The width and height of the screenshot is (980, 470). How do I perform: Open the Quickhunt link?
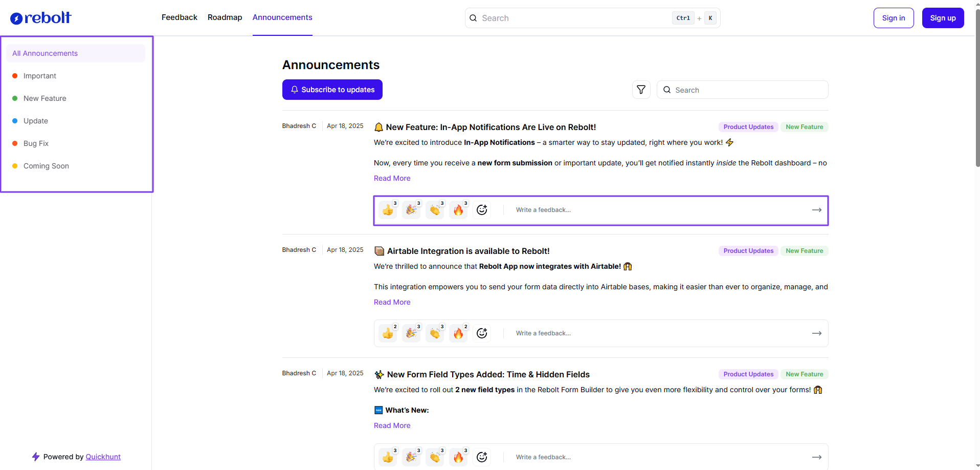pos(103,457)
